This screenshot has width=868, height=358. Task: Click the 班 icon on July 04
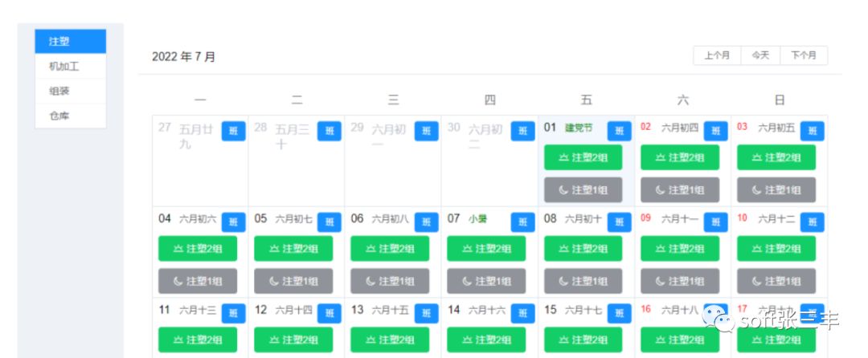coord(233,222)
